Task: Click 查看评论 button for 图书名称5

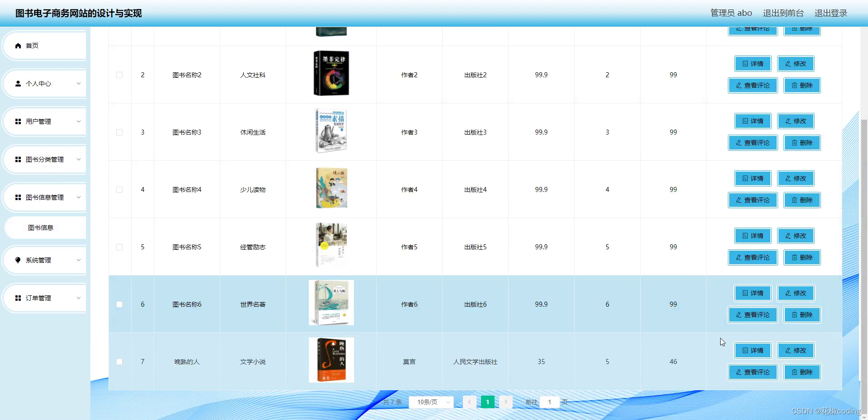Action: click(x=753, y=257)
